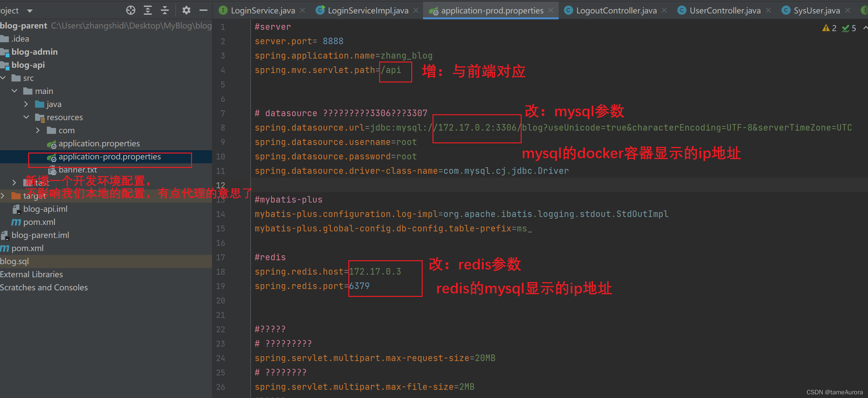Viewport: 868px width, 398px height.
Task: Open the Project view dropdown arrow
Action: pyautogui.click(x=29, y=11)
